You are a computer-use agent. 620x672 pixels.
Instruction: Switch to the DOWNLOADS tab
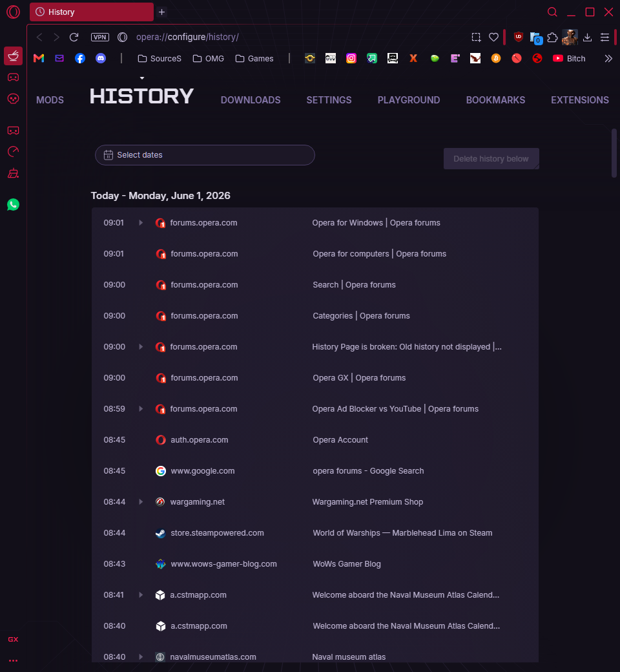[251, 100]
